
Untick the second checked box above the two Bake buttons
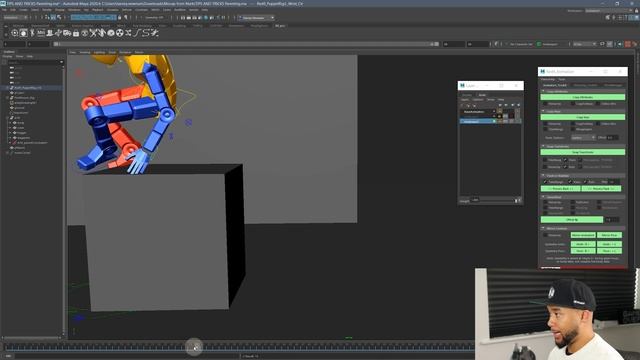(x=570, y=182)
